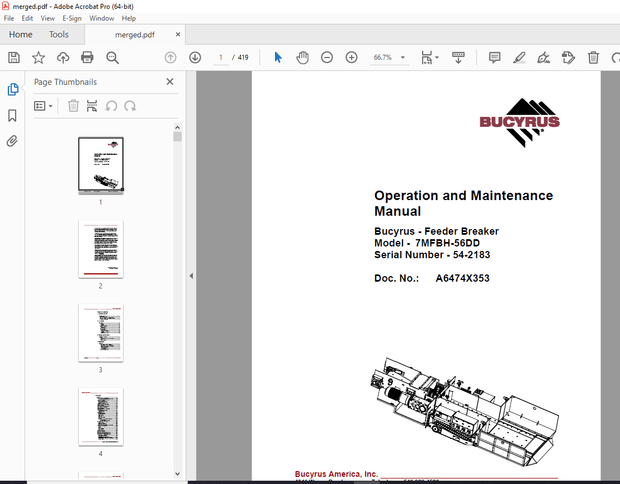Screen dimensions: 620x484
Task: Switch to the Home tab
Action: [21, 35]
